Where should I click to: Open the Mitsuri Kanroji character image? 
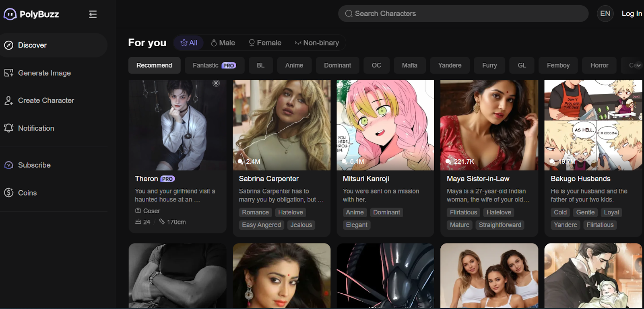385,125
